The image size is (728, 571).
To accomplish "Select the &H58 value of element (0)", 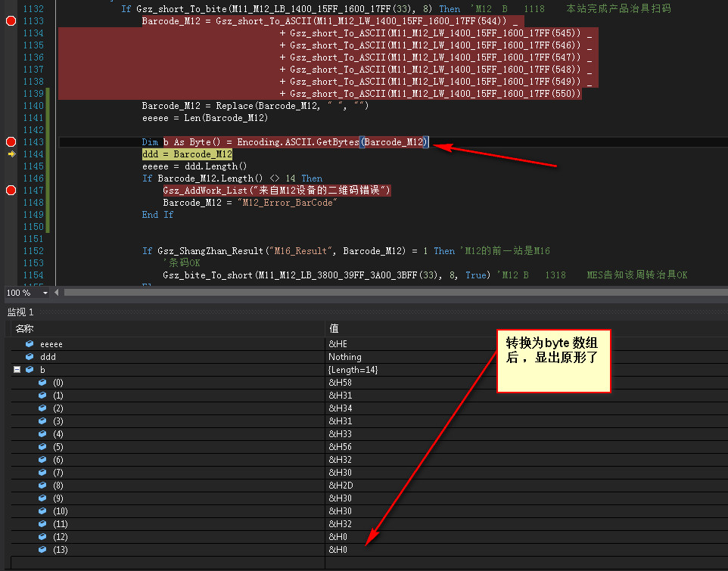I will [341, 383].
